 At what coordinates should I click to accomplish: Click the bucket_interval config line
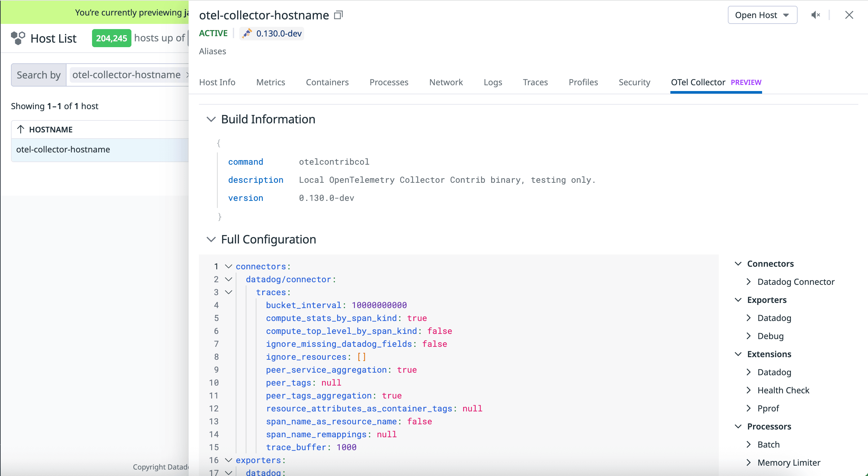pyautogui.click(x=336, y=305)
